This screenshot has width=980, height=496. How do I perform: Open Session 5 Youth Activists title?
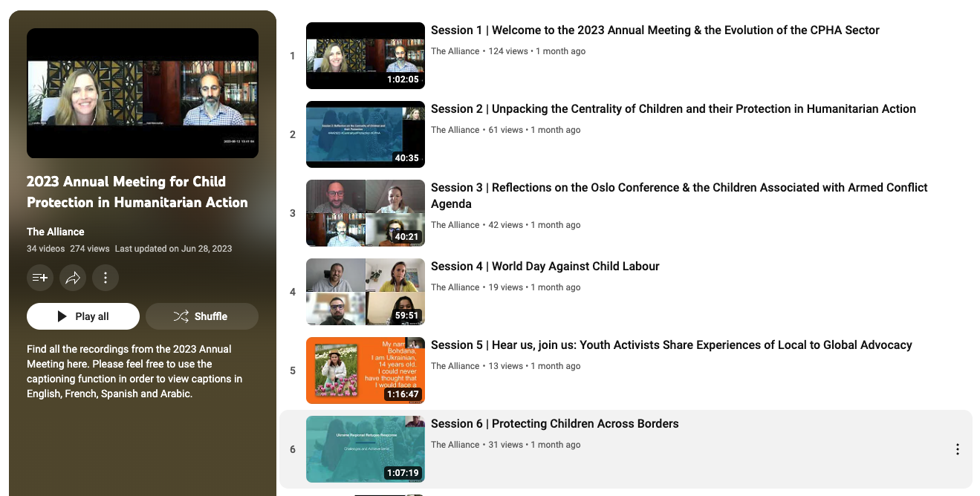[x=671, y=345]
